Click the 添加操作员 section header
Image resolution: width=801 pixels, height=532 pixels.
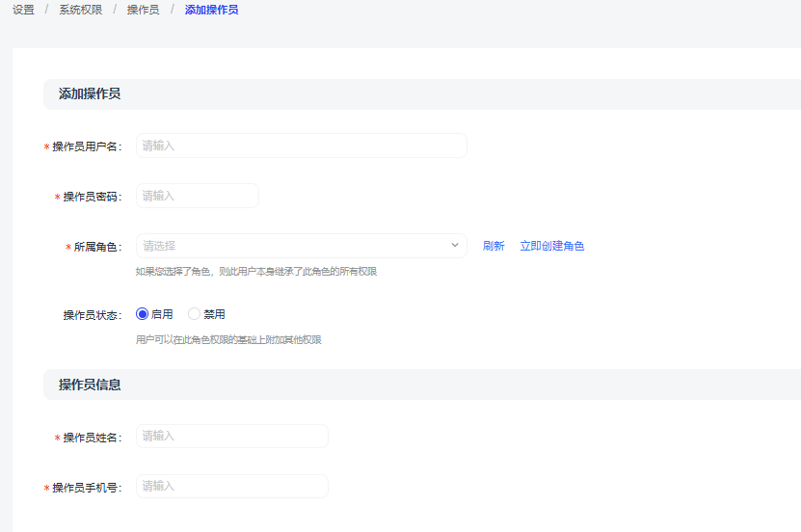click(90, 93)
